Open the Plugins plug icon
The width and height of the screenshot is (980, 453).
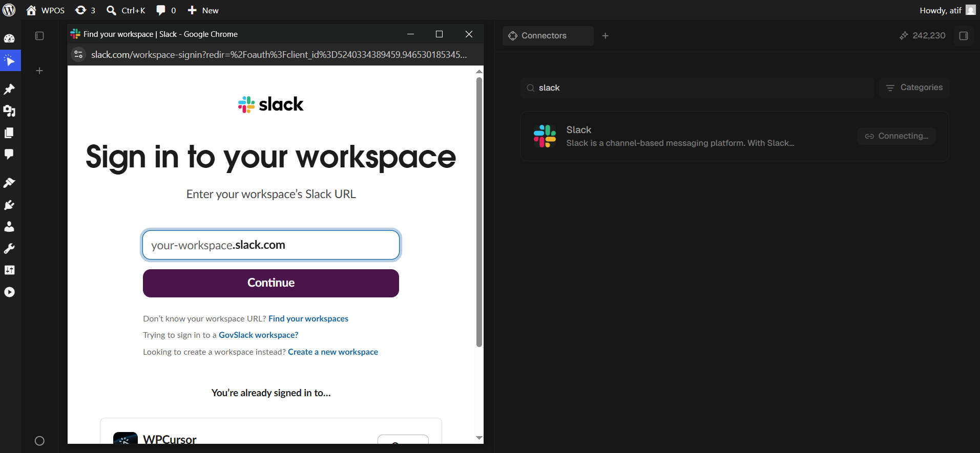pos(9,205)
